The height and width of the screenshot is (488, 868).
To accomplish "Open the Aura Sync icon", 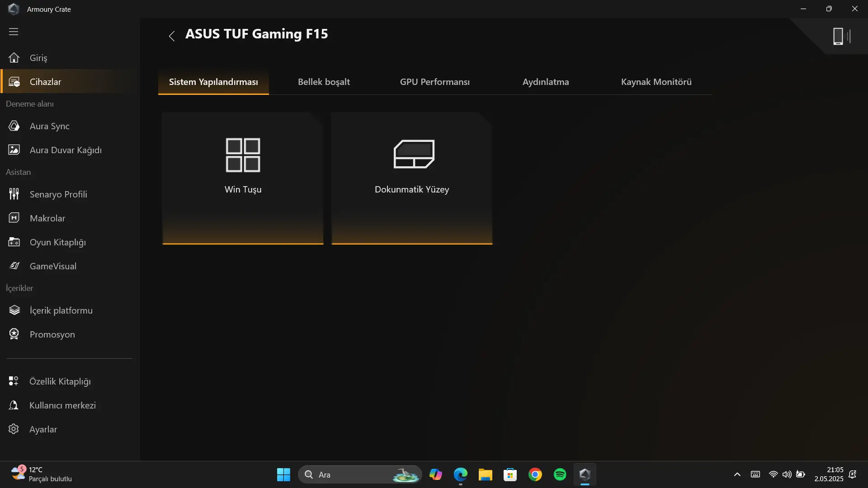I will coord(14,126).
